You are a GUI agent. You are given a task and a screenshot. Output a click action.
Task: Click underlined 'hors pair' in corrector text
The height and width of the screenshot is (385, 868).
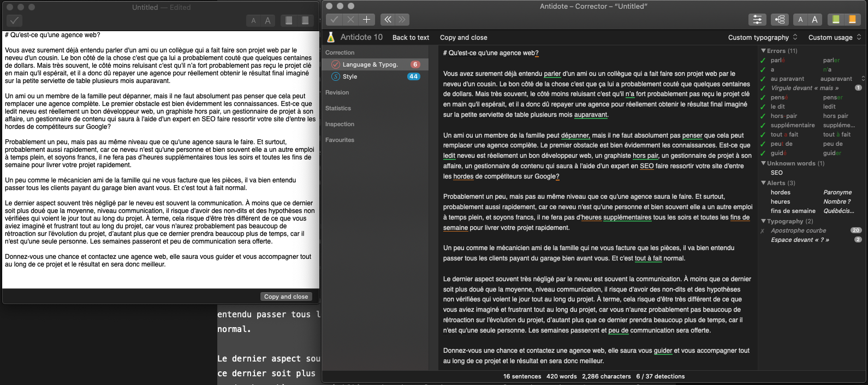coord(645,156)
